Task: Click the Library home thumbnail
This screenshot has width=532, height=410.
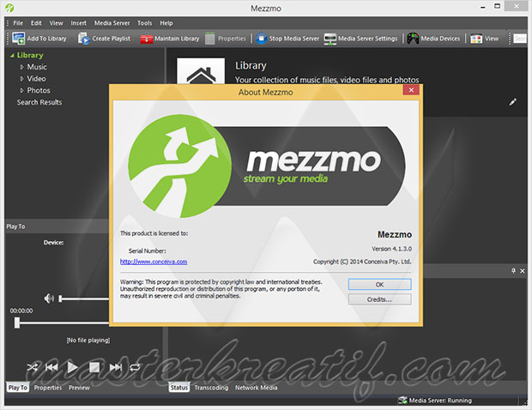Action: click(201, 71)
